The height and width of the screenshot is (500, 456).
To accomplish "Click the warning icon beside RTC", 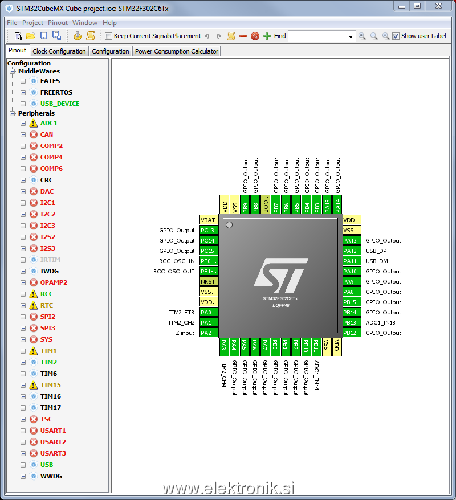I will [x=34, y=305].
